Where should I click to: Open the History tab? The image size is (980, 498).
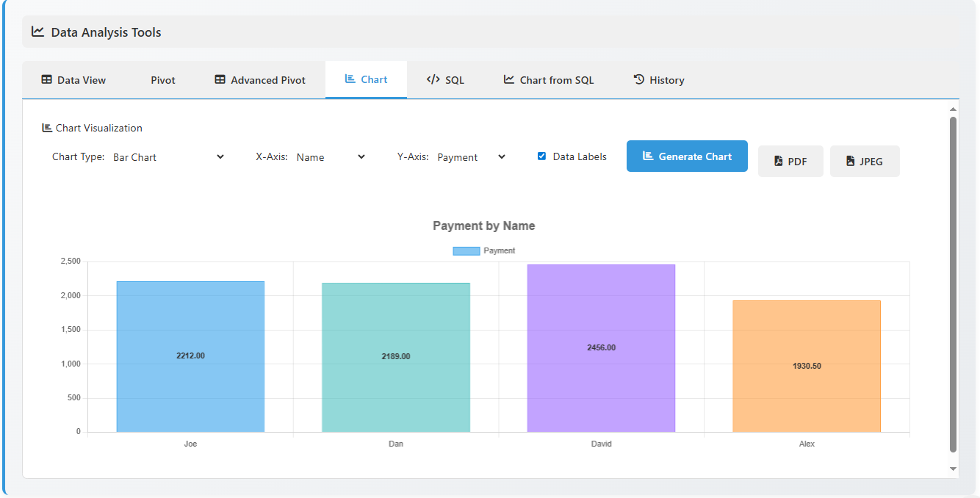pyautogui.click(x=658, y=79)
